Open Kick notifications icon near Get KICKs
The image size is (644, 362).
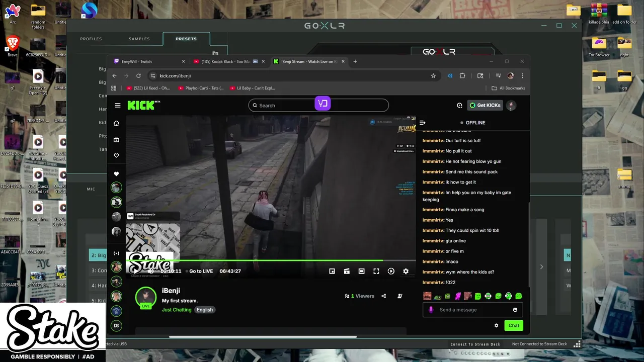[x=459, y=106]
